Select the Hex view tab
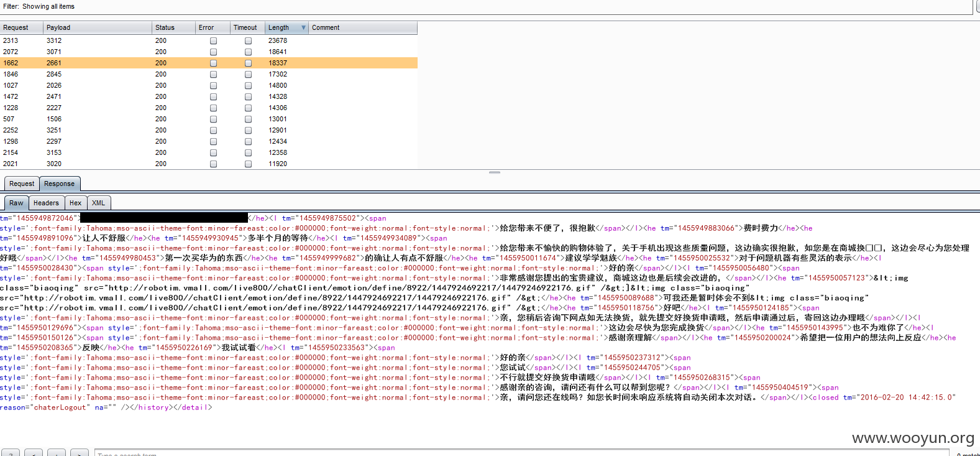The image size is (980, 456). point(75,203)
